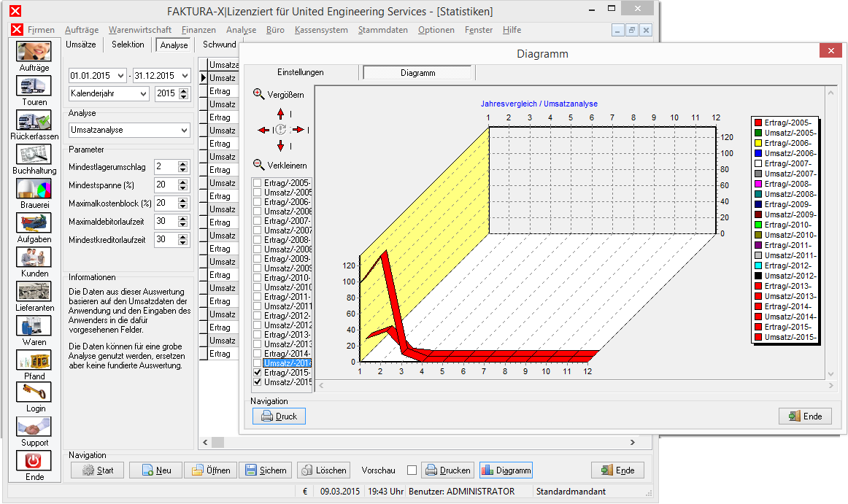This screenshot has width=848, height=504.
Task: Open the Support handshake icon
Action: click(x=34, y=427)
